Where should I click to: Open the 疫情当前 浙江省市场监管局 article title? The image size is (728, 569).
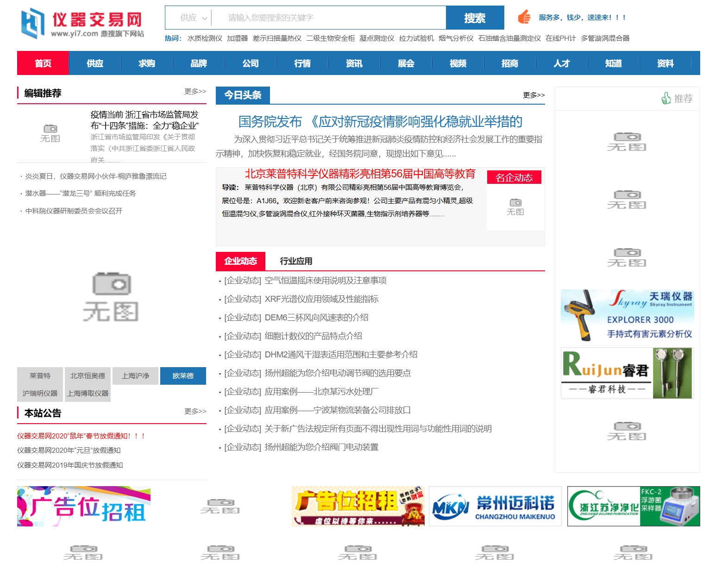[144, 120]
